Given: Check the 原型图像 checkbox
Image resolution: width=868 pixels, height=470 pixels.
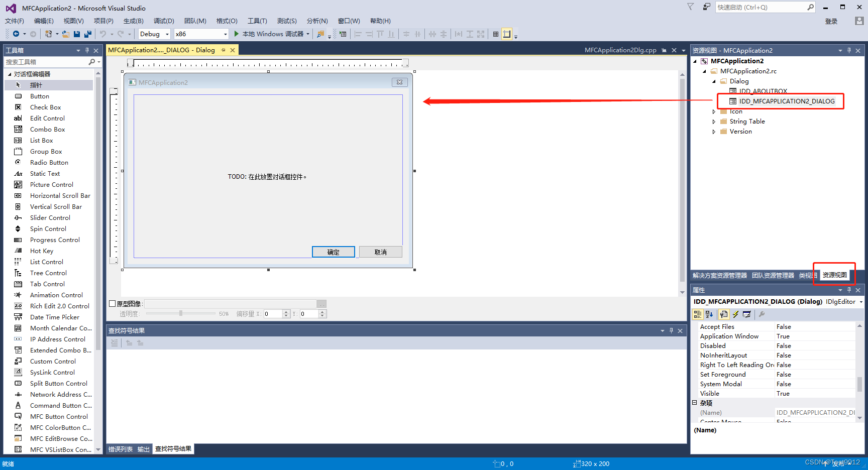Looking at the screenshot, I should pyautogui.click(x=112, y=303).
